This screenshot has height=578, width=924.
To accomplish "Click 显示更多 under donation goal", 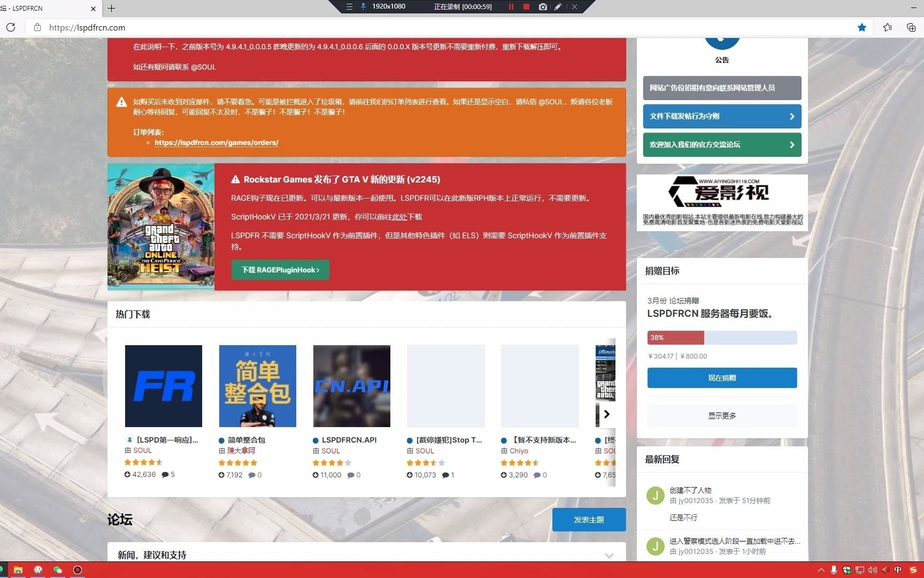I will [722, 416].
